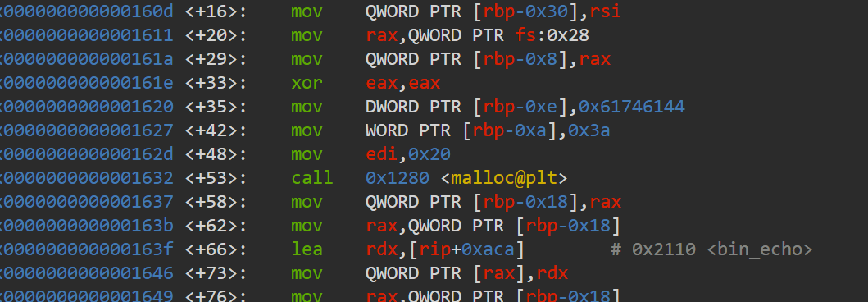Screen dimensions: 868x302
Task: Click the xor instruction mnemonic
Action: (307, 83)
